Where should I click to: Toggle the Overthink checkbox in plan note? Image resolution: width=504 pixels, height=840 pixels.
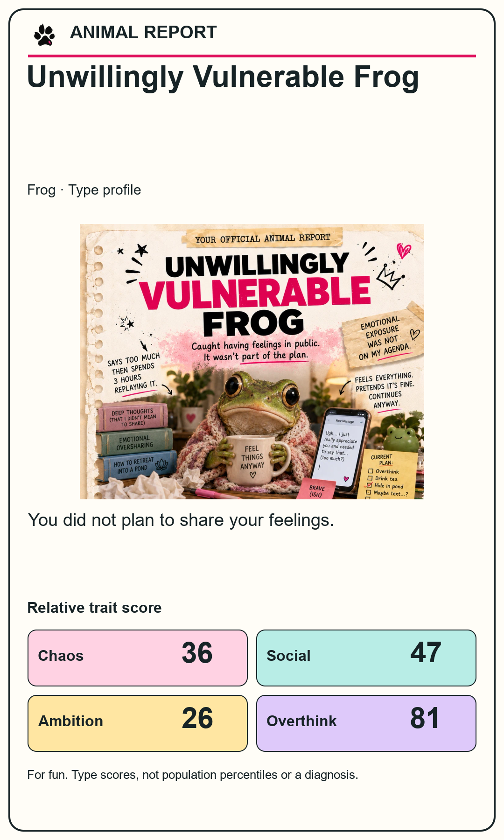tap(371, 471)
